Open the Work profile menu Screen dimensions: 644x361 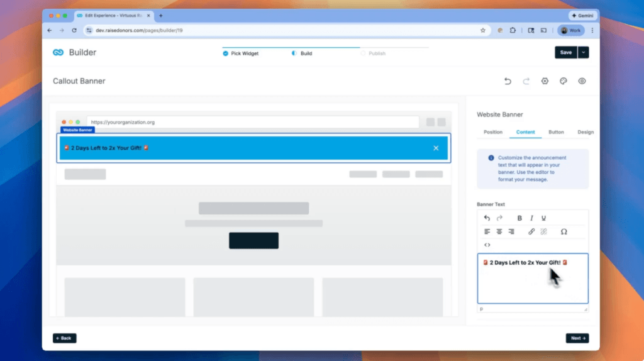571,30
